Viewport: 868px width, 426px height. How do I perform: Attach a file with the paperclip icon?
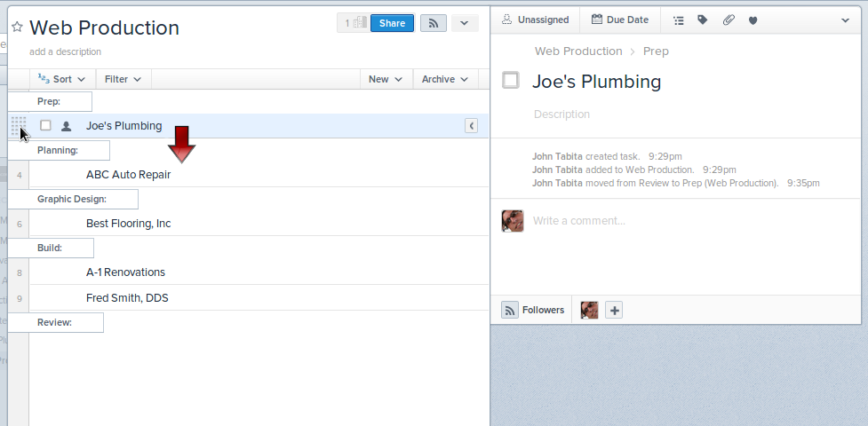click(x=729, y=20)
